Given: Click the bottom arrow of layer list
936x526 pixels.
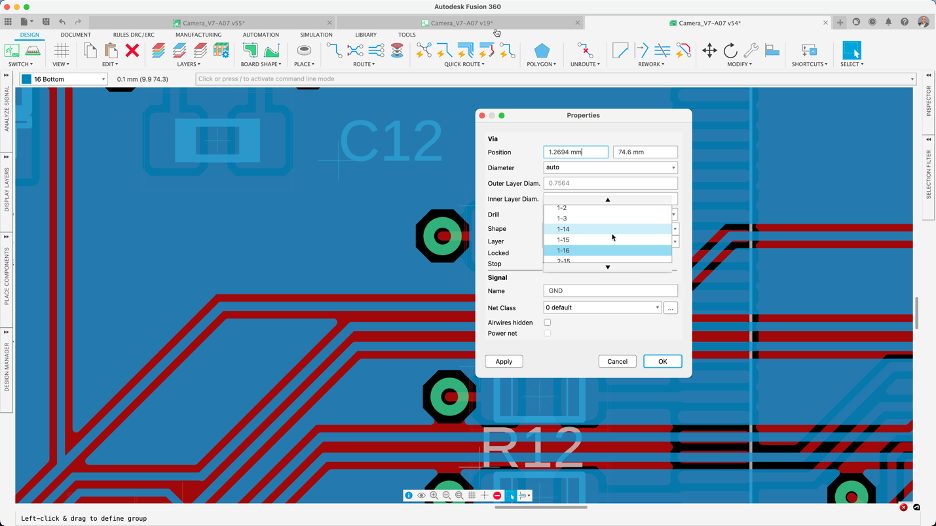Looking at the screenshot, I should pos(608,267).
